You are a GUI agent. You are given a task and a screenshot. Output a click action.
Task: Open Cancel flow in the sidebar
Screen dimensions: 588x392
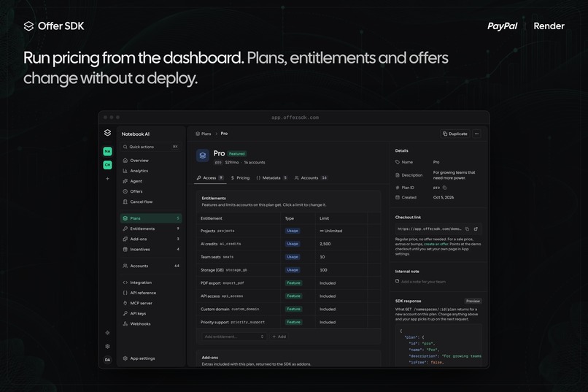click(151, 201)
